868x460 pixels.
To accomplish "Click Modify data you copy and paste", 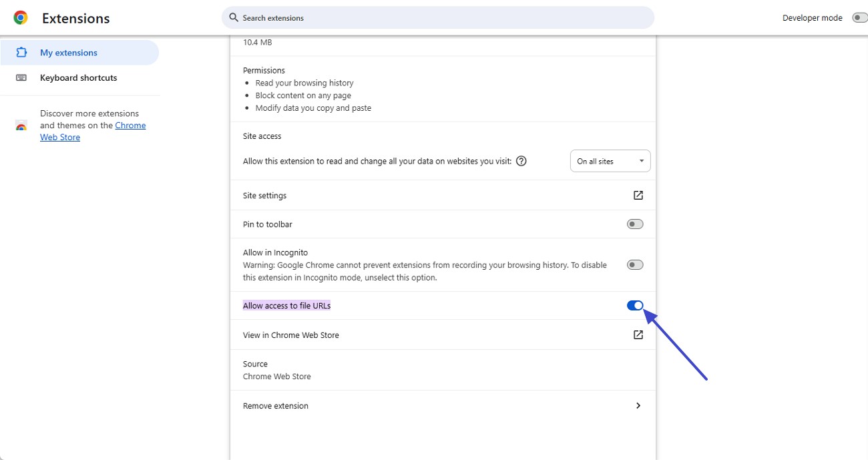I will pyautogui.click(x=313, y=108).
